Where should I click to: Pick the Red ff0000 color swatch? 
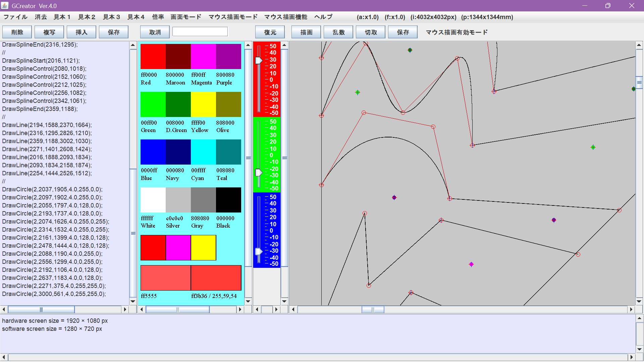[x=153, y=56]
